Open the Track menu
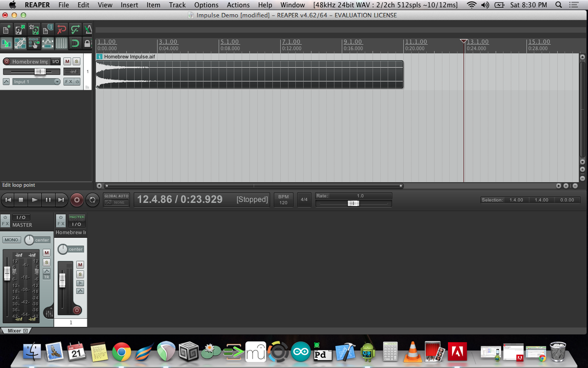Image resolution: width=588 pixels, height=368 pixels. click(177, 5)
